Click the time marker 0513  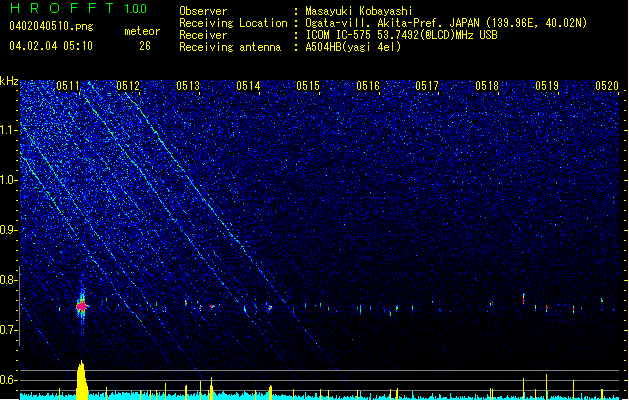(188, 86)
